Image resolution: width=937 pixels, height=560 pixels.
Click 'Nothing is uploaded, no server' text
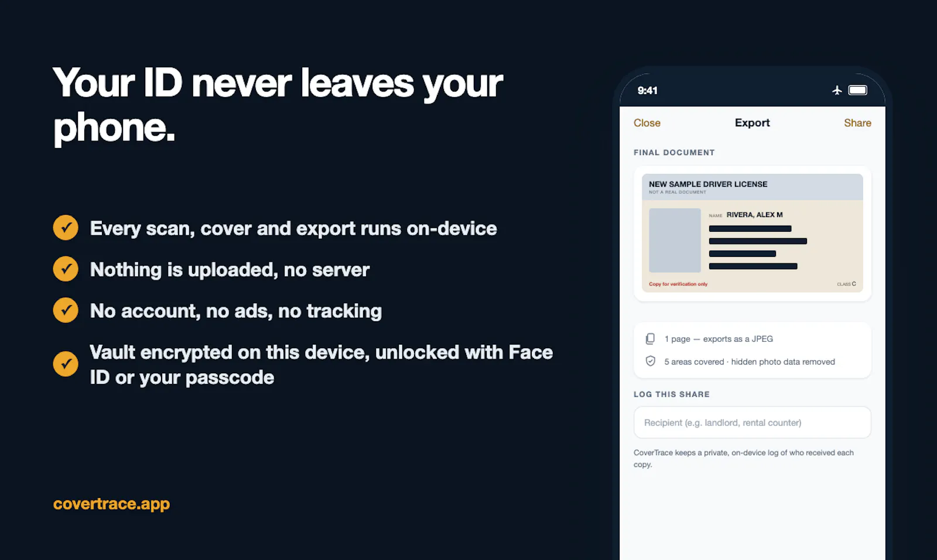point(230,270)
